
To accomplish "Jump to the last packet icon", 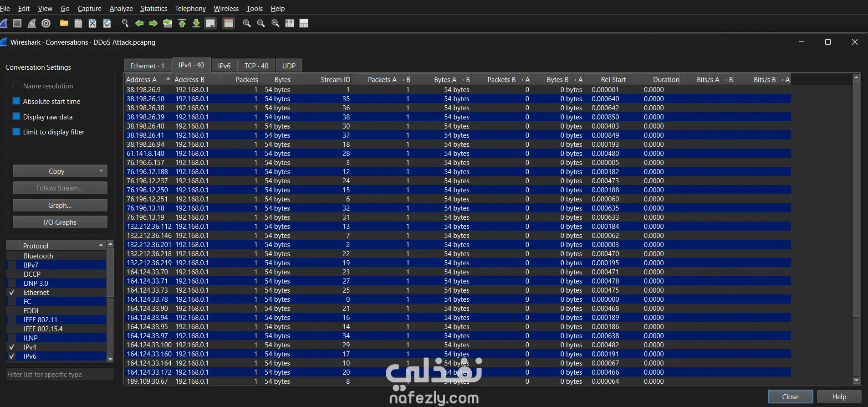I will tap(196, 23).
